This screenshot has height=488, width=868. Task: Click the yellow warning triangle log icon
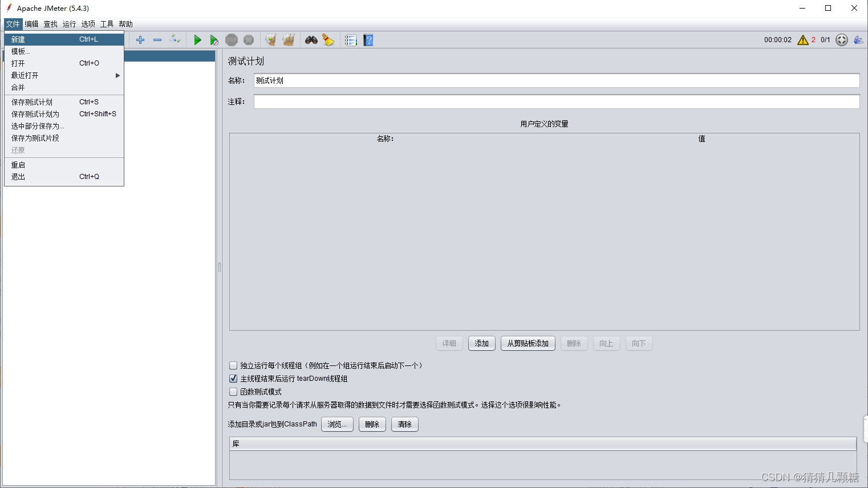[803, 40]
